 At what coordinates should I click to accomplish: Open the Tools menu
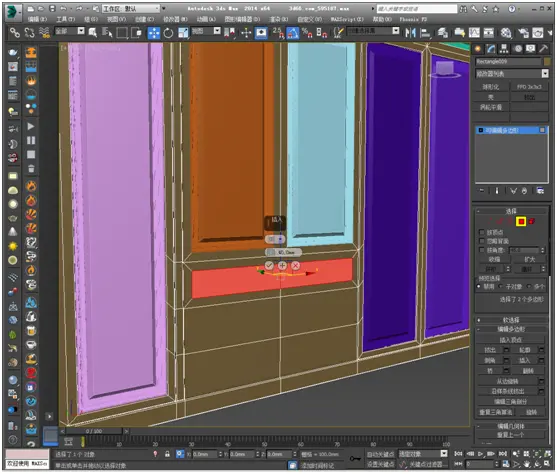pos(66,19)
